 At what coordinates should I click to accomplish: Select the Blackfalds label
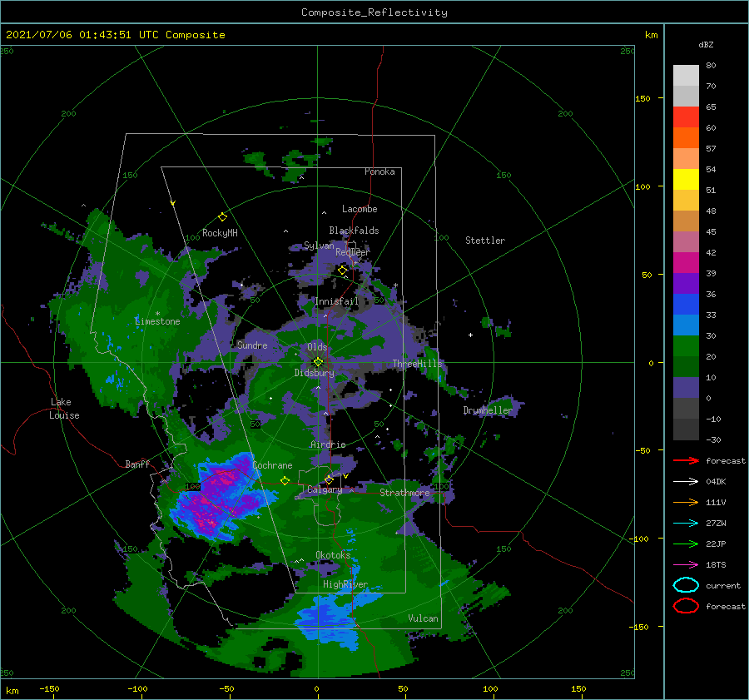[354, 231]
